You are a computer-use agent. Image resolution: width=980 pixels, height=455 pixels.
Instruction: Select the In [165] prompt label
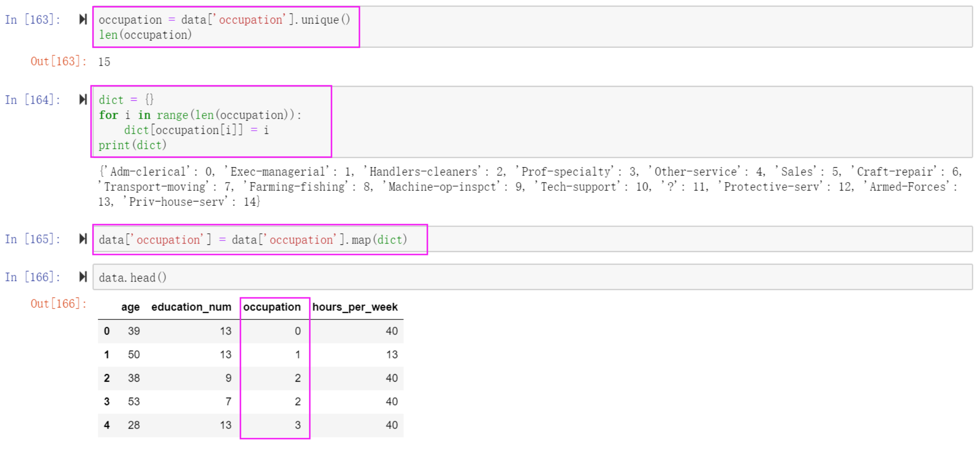pos(33,239)
